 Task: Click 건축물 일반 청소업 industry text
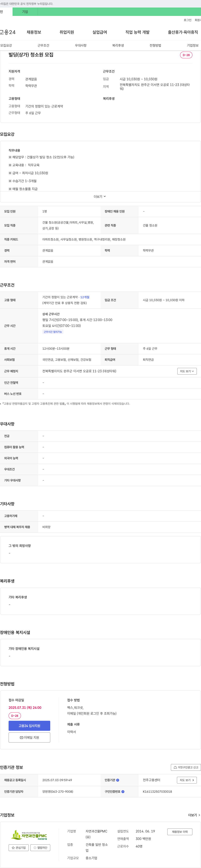[97, 848]
